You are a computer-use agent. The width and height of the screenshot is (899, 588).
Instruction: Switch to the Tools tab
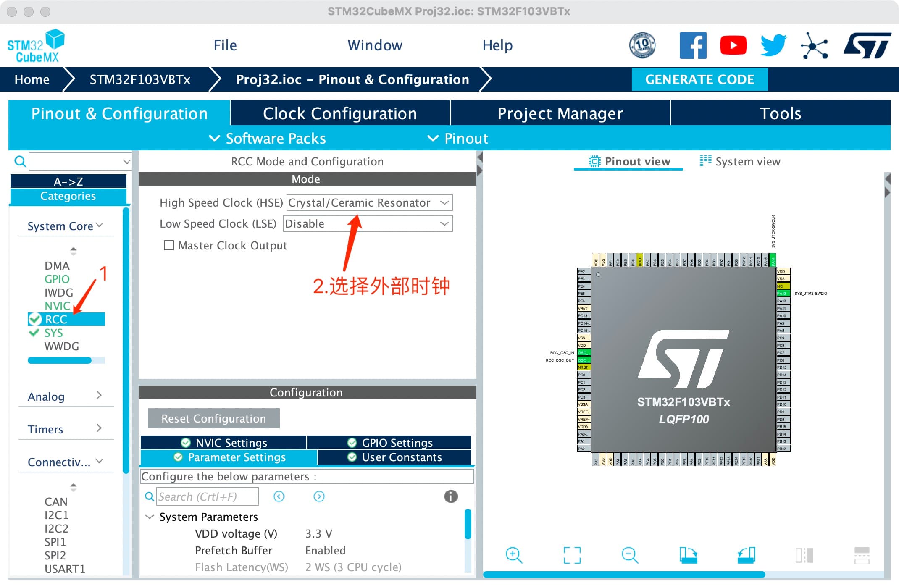[x=780, y=113]
